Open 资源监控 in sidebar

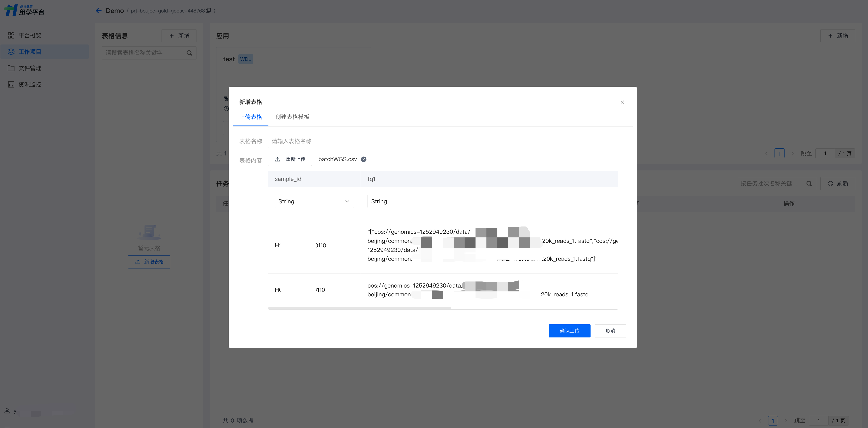coord(30,84)
